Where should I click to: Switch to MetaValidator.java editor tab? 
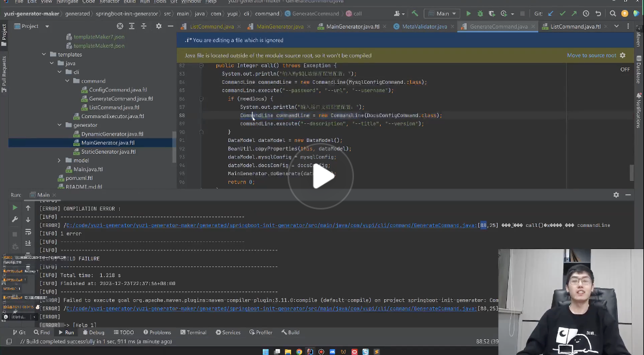424,27
